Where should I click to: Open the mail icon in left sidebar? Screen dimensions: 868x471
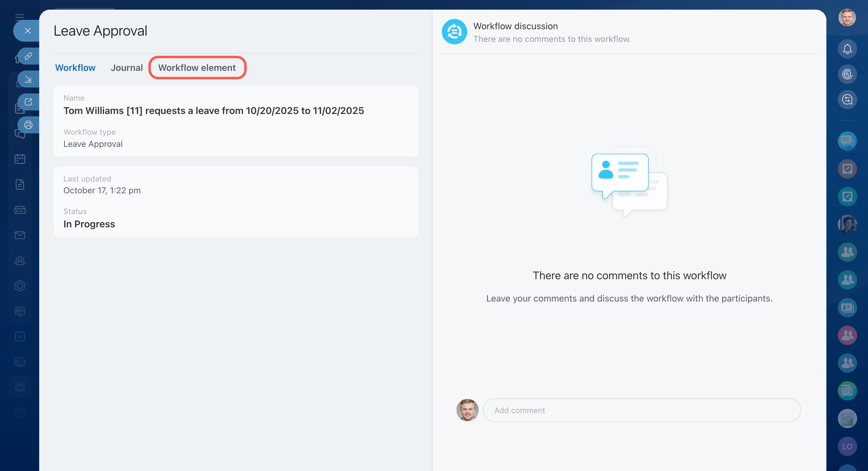click(20, 235)
